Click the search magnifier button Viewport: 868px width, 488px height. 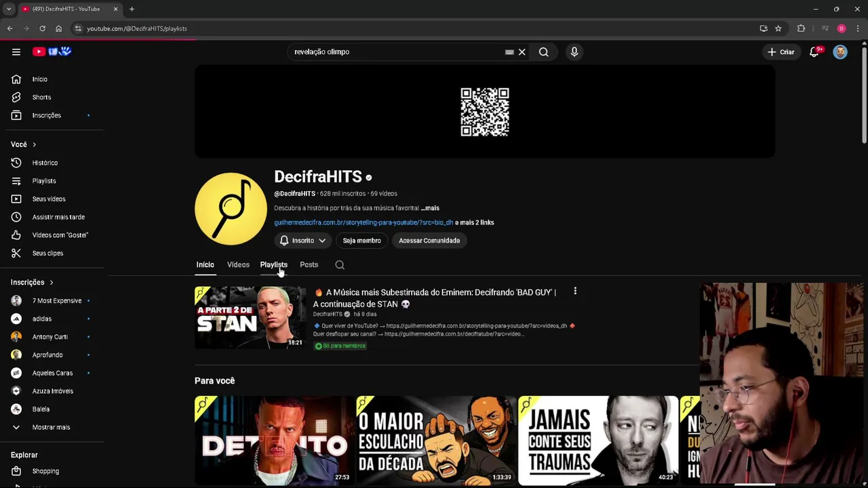pos(543,52)
